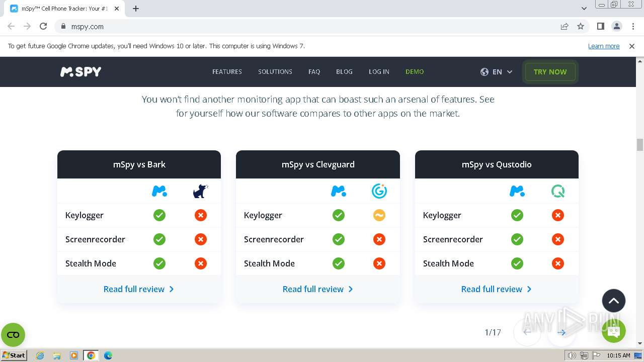
Task: Click the Clevguard logo icon
Action: pyautogui.click(x=379, y=191)
